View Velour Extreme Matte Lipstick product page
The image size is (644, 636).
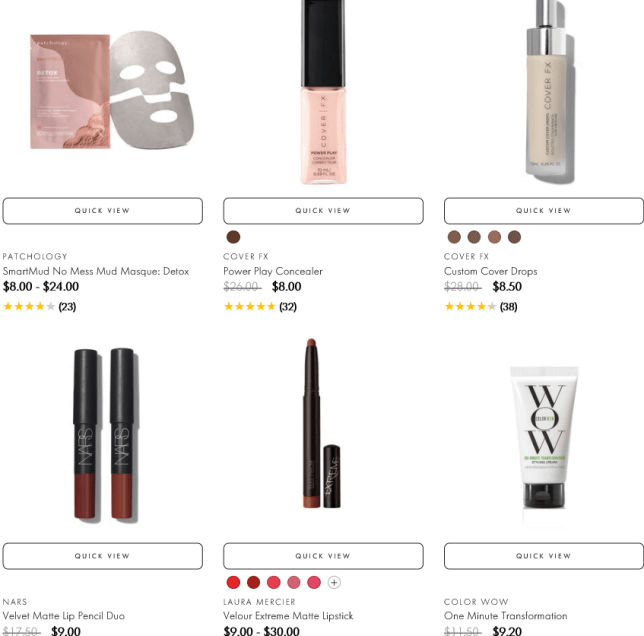click(288, 616)
